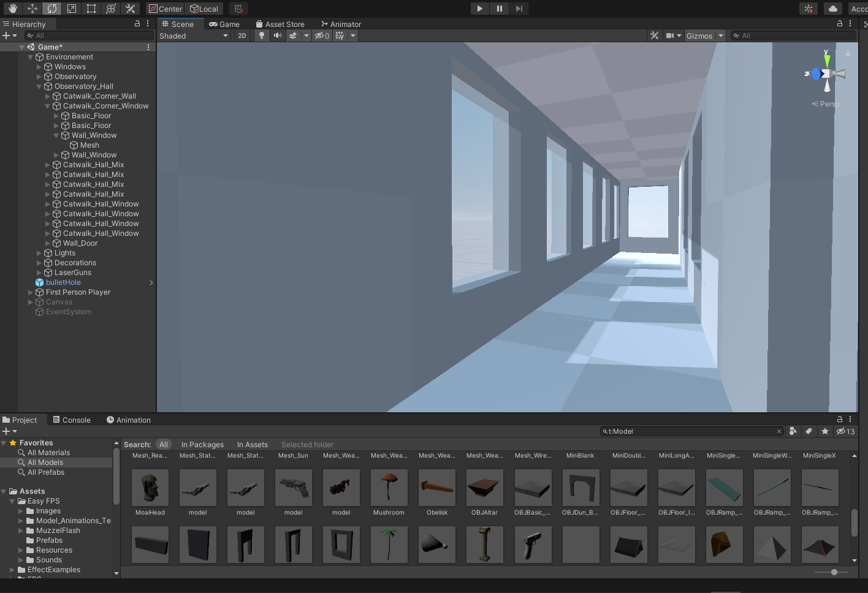Toggle Center pivot mode
868x593 pixels.
tap(164, 9)
